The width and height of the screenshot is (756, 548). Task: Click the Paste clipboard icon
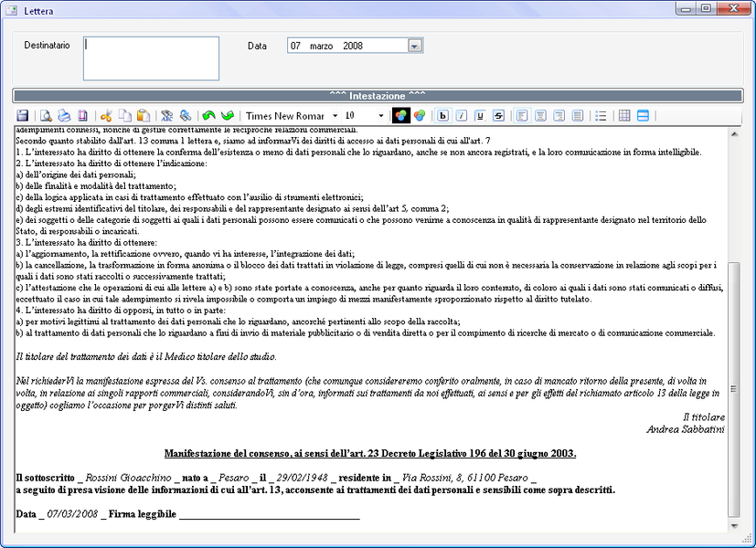(x=144, y=116)
